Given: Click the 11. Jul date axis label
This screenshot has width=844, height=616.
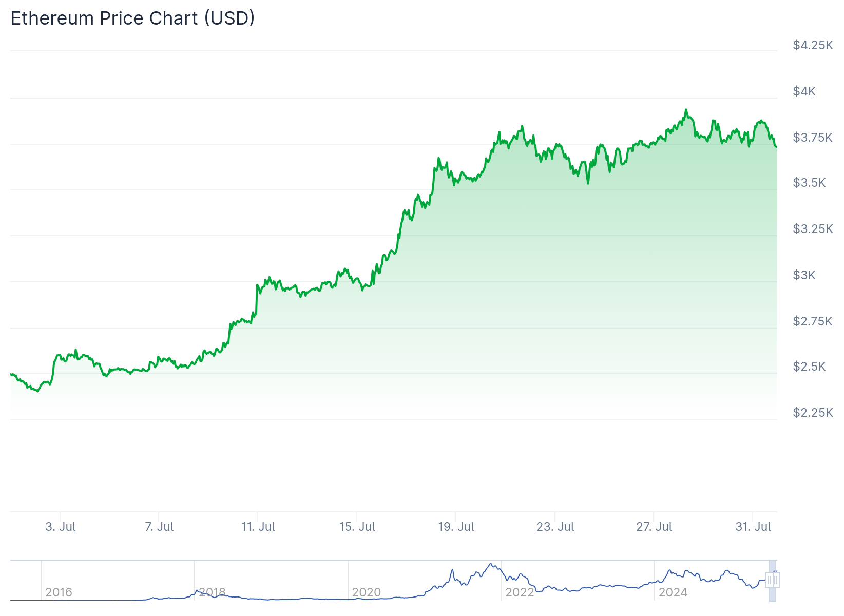Looking at the screenshot, I should (x=258, y=527).
